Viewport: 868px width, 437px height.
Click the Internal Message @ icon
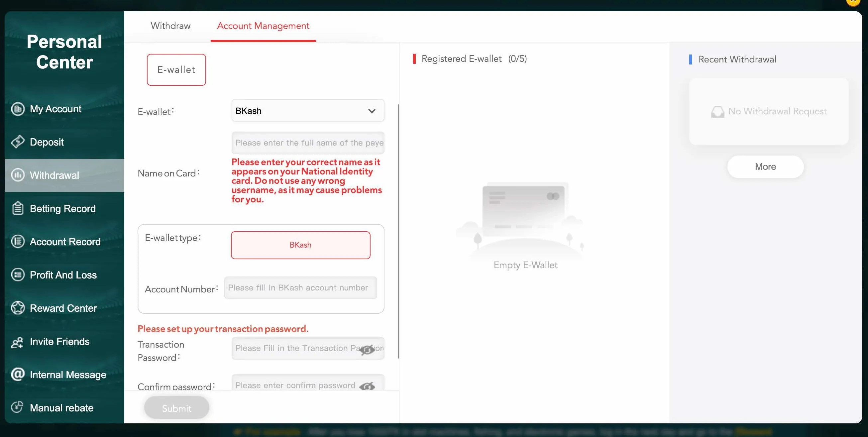click(18, 374)
